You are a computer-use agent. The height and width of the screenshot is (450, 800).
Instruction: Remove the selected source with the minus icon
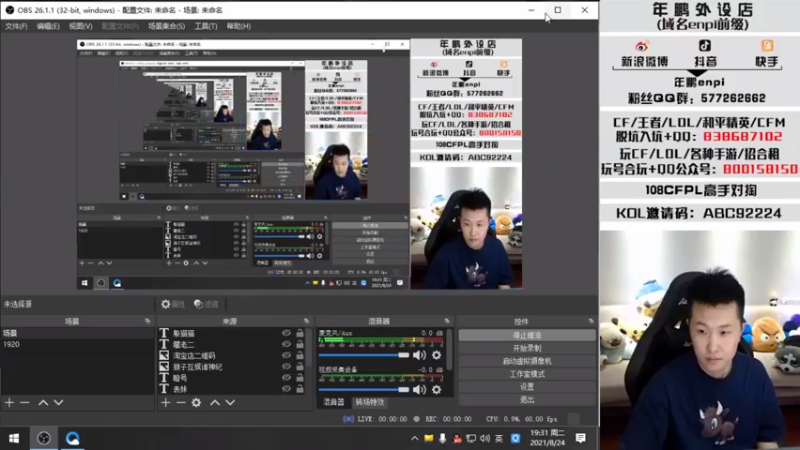[x=181, y=403]
